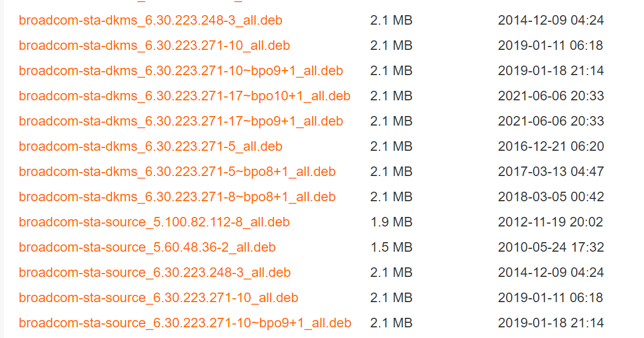
Task: Click the 1.9 MB file size
Action: click(391, 223)
